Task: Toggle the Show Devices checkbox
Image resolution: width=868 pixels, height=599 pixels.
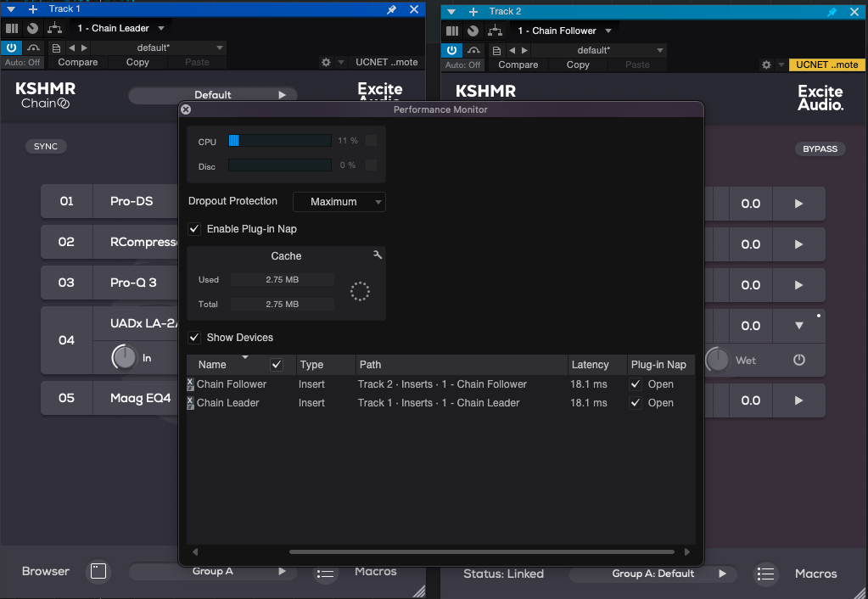Action: tap(194, 337)
